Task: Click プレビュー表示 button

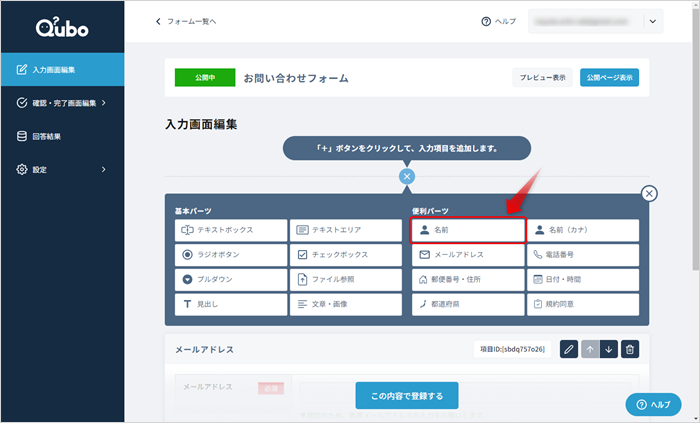Action: click(x=542, y=78)
